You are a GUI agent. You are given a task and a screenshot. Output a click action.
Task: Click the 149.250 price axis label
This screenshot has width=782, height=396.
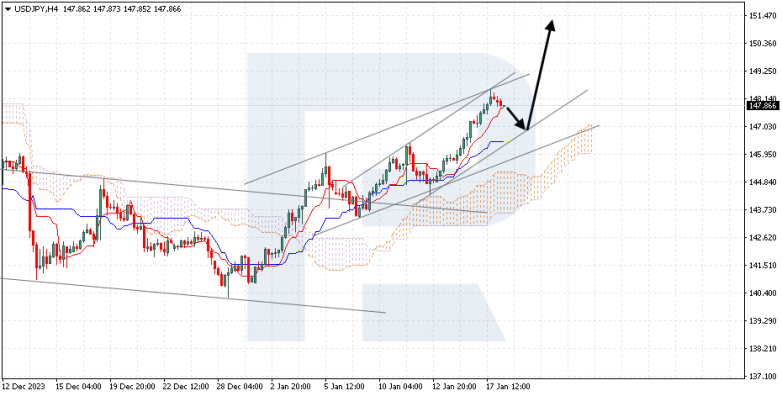[x=764, y=71]
